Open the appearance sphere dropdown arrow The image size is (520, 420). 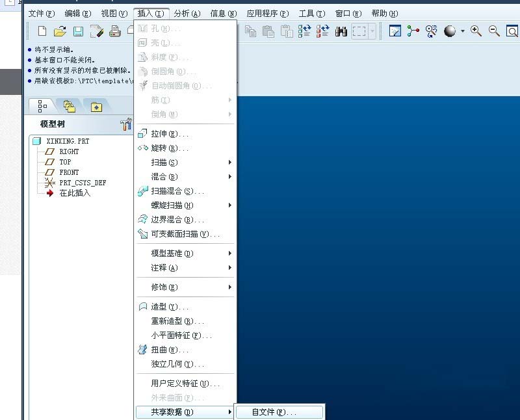click(x=463, y=31)
